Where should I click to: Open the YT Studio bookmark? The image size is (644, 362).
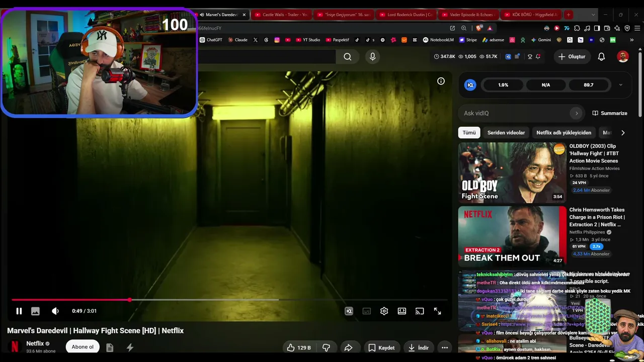click(307, 40)
